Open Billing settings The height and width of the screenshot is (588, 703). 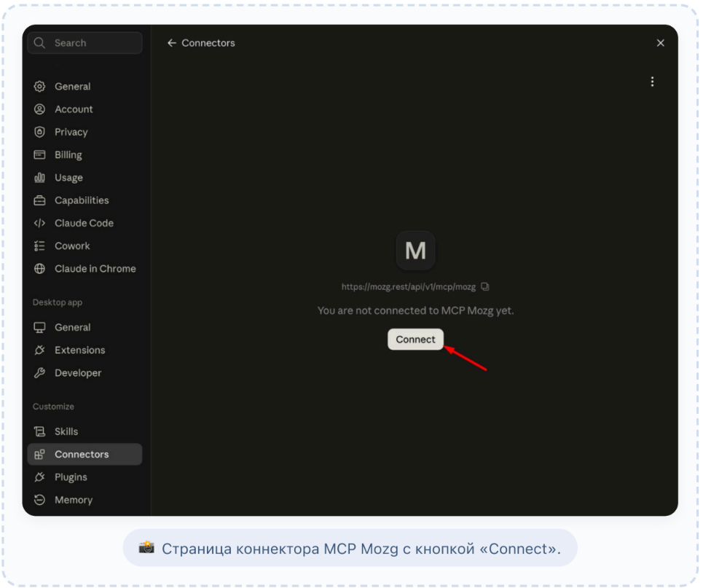[85, 155]
